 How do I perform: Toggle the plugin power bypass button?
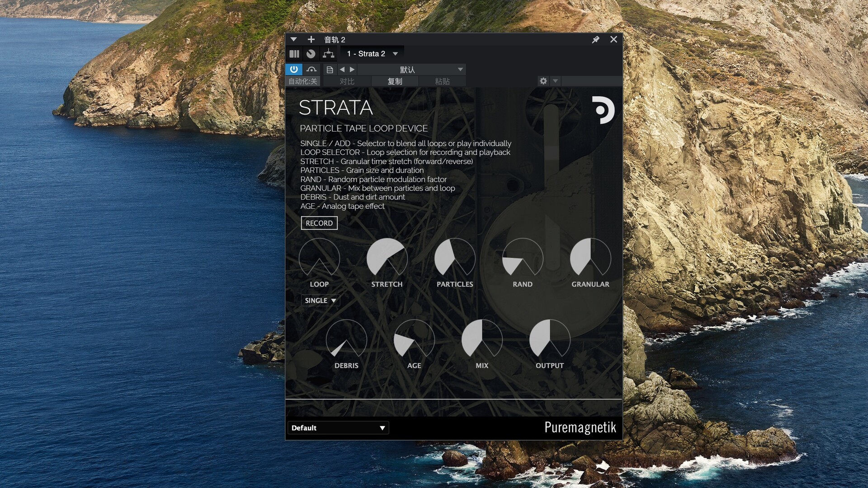(x=294, y=70)
